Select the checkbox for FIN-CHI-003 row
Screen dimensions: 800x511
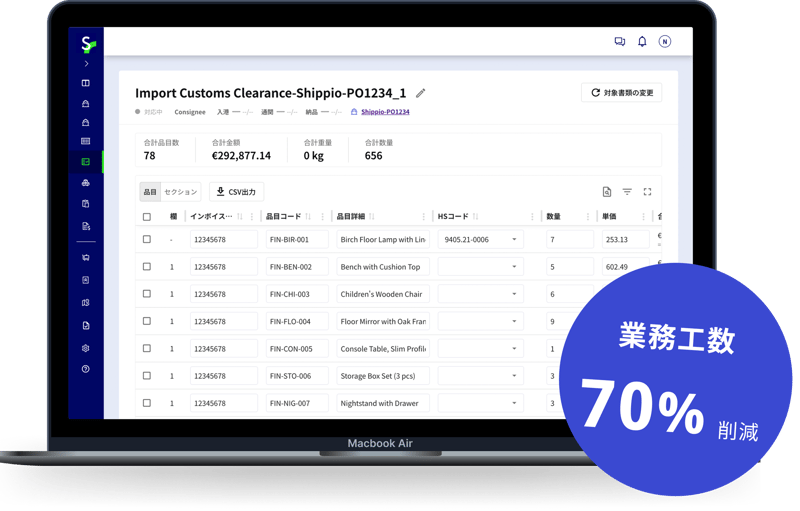coord(147,294)
